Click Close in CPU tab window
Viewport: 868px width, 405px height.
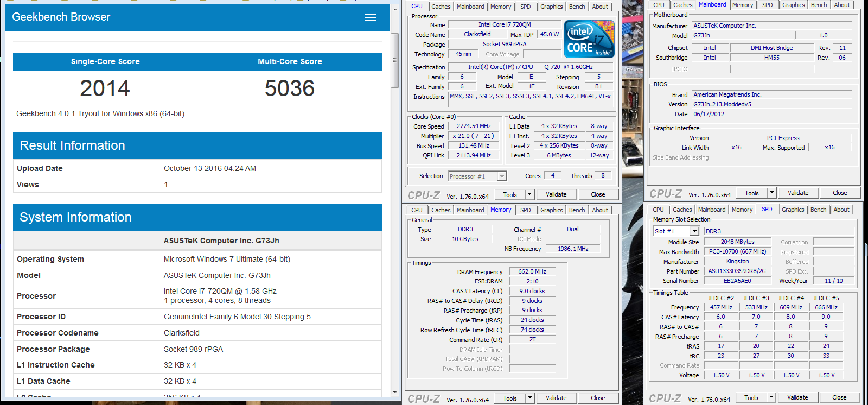598,194
